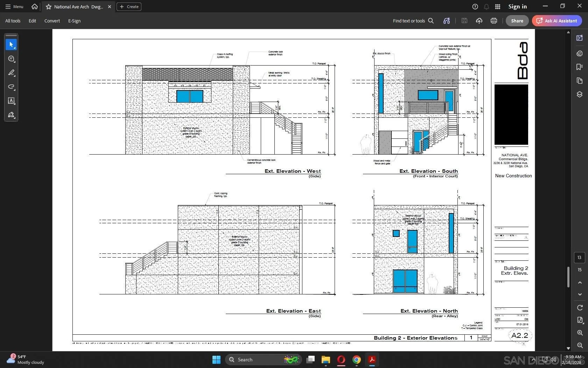
Task: Open the All tools menu
Action: tap(13, 21)
